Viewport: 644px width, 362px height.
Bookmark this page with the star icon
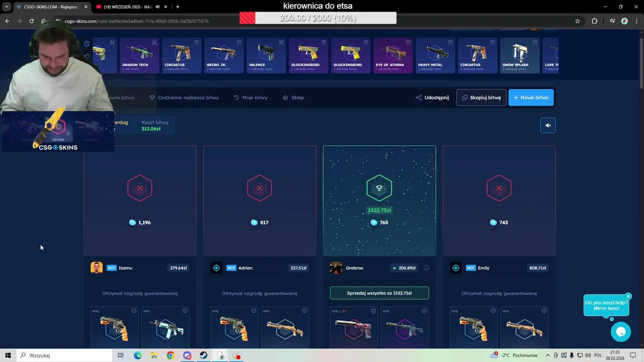coord(578,21)
